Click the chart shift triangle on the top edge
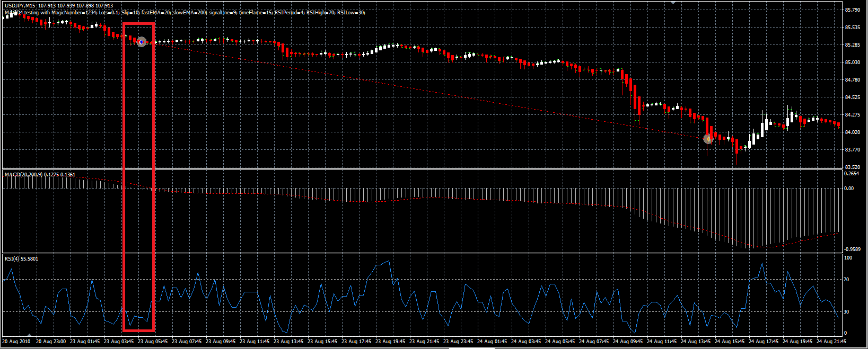 point(673,3)
